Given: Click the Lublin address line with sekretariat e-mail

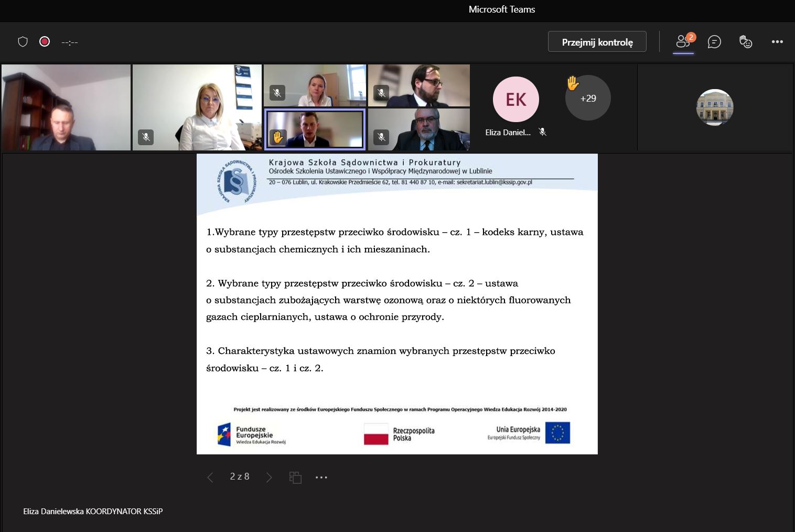Looking at the screenshot, I should pyautogui.click(x=400, y=182).
